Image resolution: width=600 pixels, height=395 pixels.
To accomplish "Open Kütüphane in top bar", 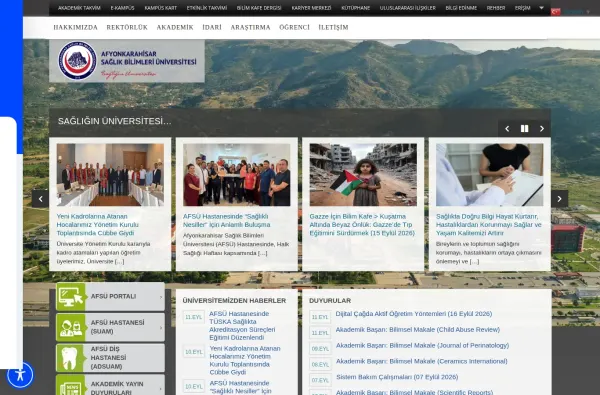I will click(355, 8).
